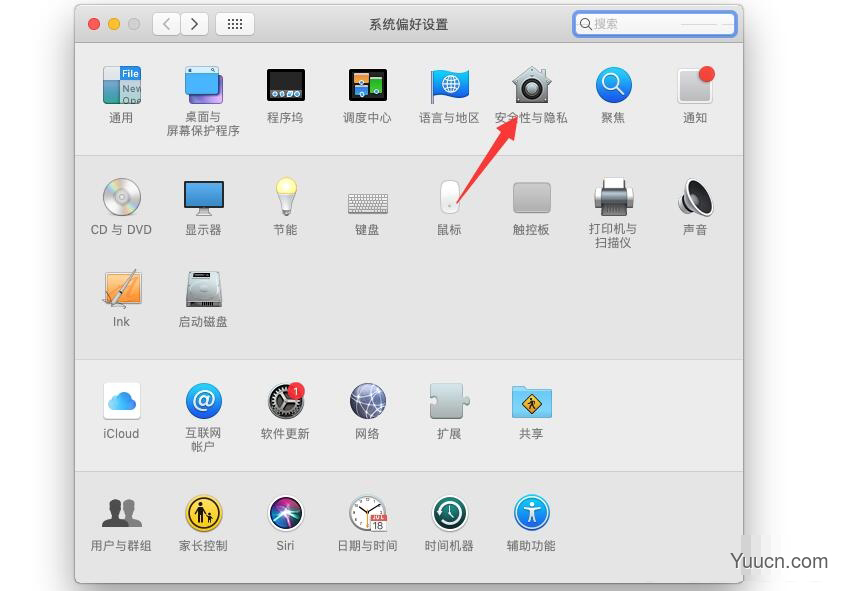841x591 pixels.
Task: Open Users & Groups (用户与群组) pane
Action: [x=121, y=512]
